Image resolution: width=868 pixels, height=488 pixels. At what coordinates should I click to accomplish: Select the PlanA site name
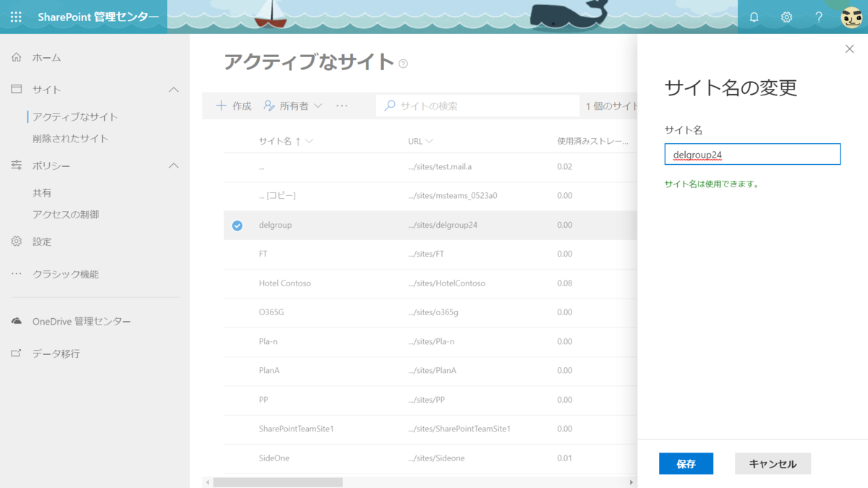269,370
